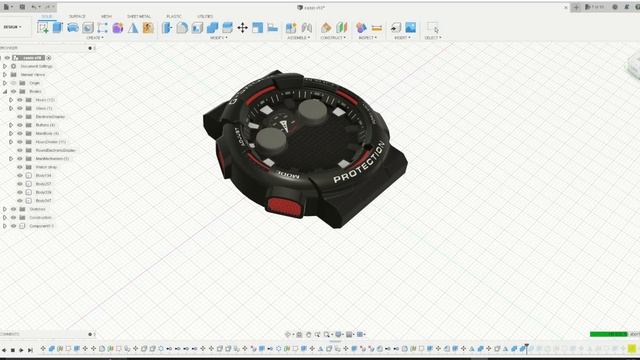Click the green progress bar
This screenshot has height=360, width=640.
609,334
